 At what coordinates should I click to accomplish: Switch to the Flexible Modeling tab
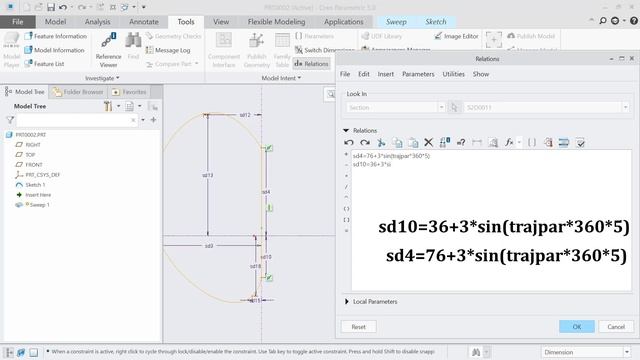pos(276,22)
